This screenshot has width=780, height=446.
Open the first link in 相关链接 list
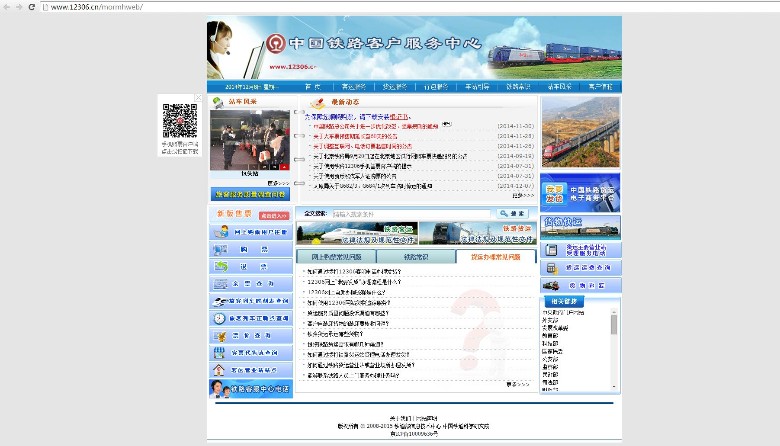tap(563, 312)
